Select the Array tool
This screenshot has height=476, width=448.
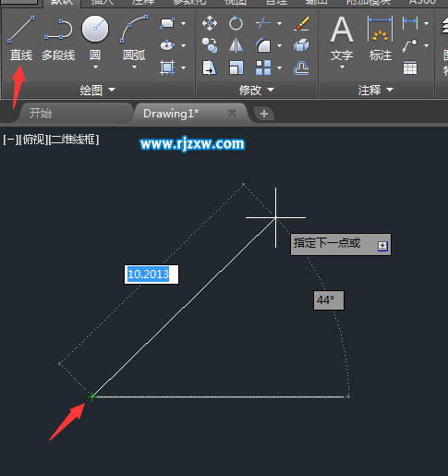coord(263,67)
